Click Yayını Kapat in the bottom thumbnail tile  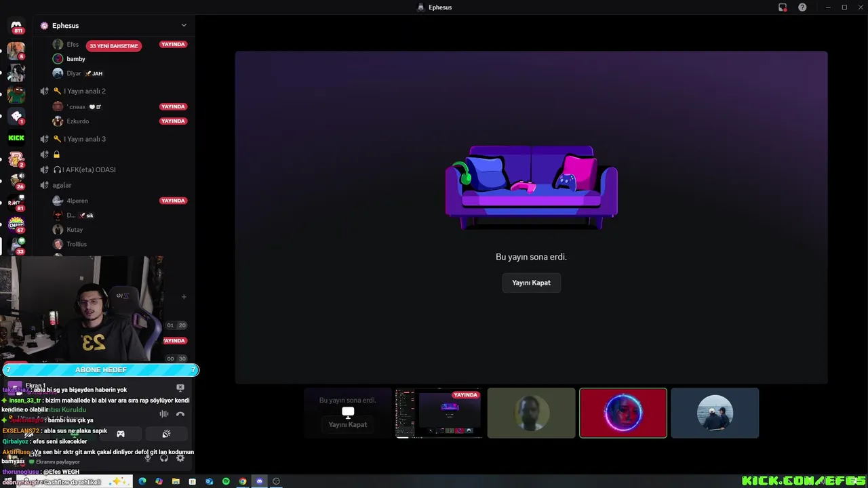pyautogui.click(x=348, y=424)
